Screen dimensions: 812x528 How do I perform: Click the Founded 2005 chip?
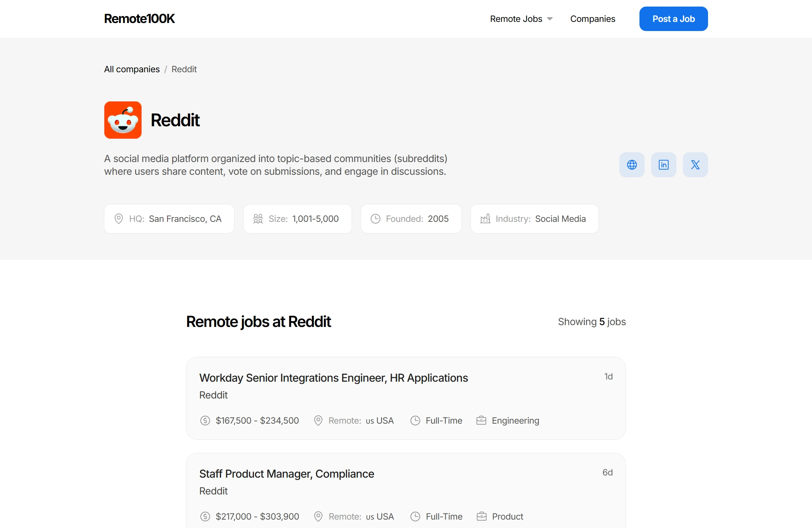[x=411, y=219]
